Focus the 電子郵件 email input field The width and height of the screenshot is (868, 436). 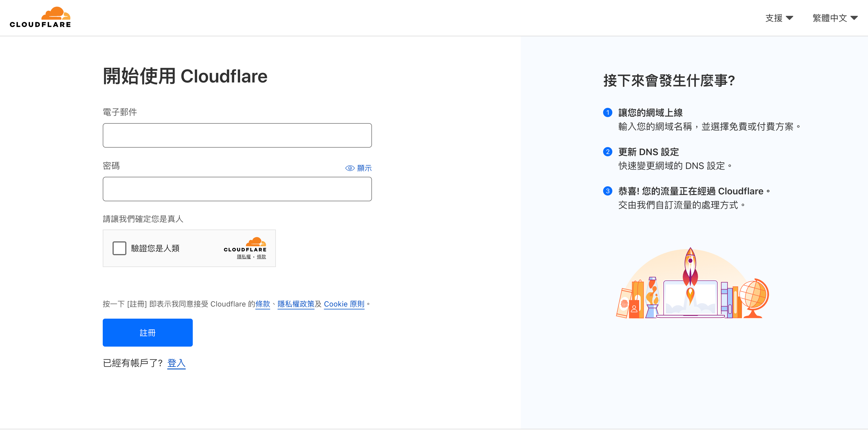[x=237, y=135]
